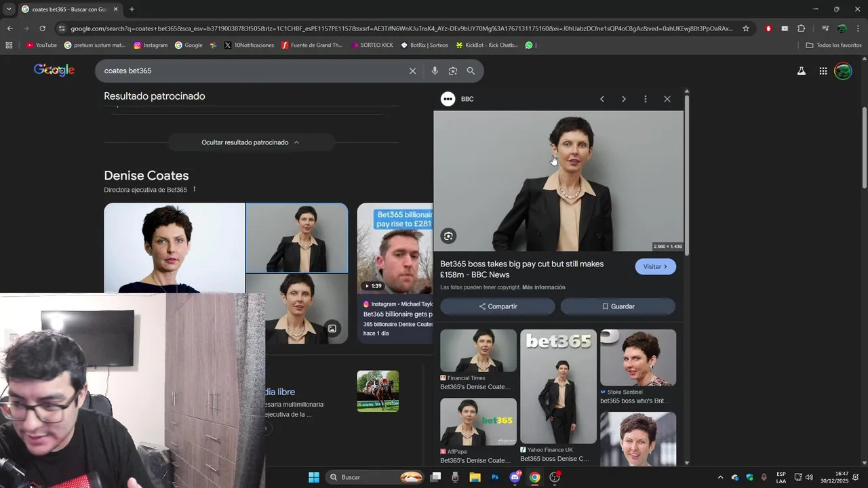Click the Google logo
868x488 pixels.
coord(54,70)
